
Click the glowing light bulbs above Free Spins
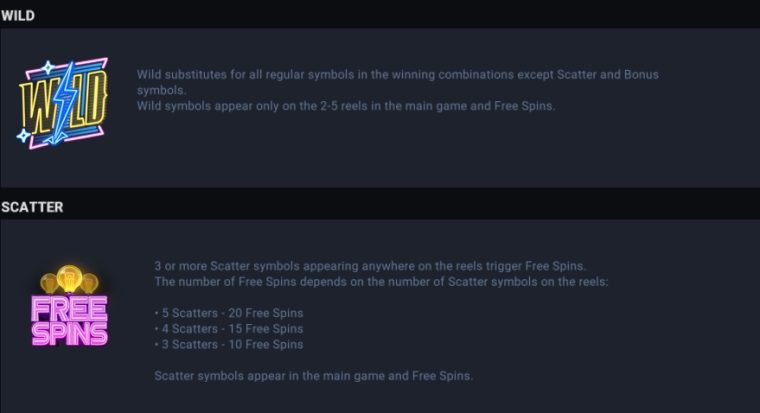(69, 279)
